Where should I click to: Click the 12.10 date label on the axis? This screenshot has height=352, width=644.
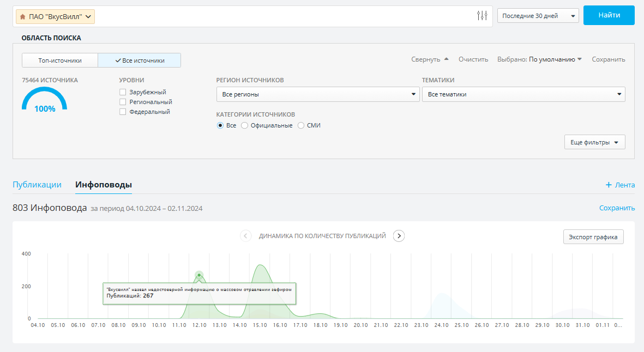199,325
